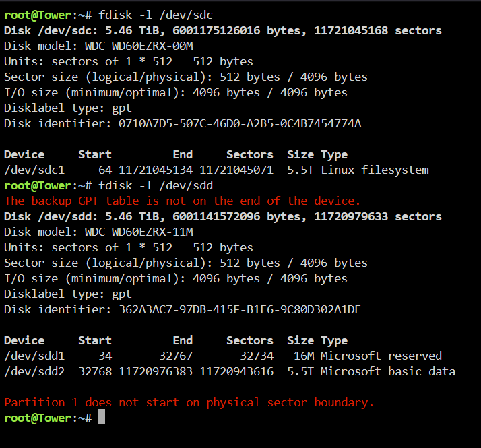The width and height of the screenshot is (481, 448).
Task: Click the red backup GPT table warning
Action: coord(182,201)
